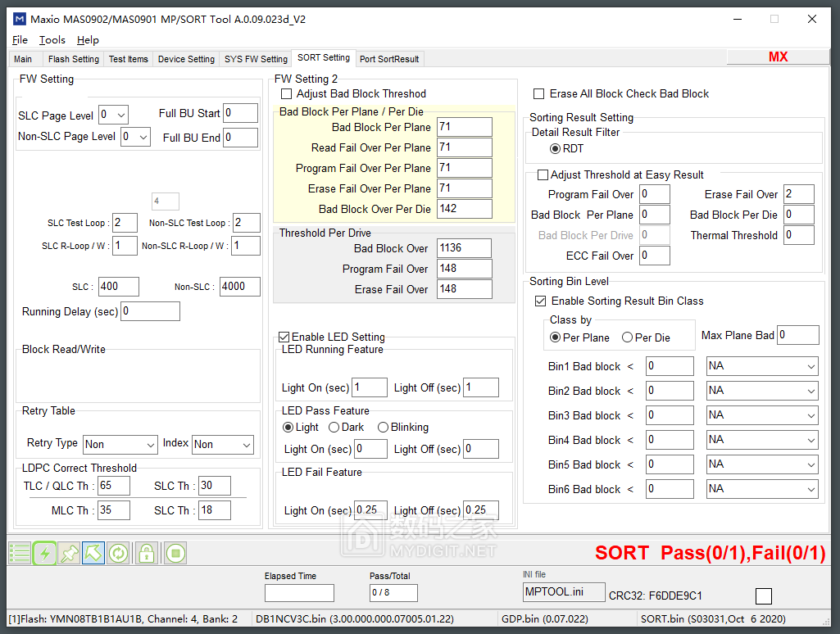Open the Tools menu
The width and height of the screenshot is (840, 634).
click(52, 40)
